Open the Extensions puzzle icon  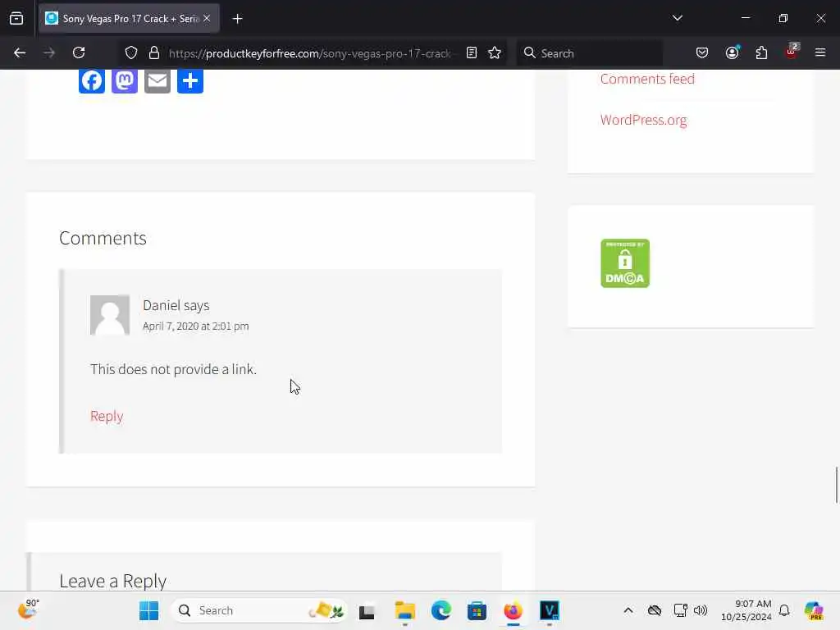(x=761, y=52)
